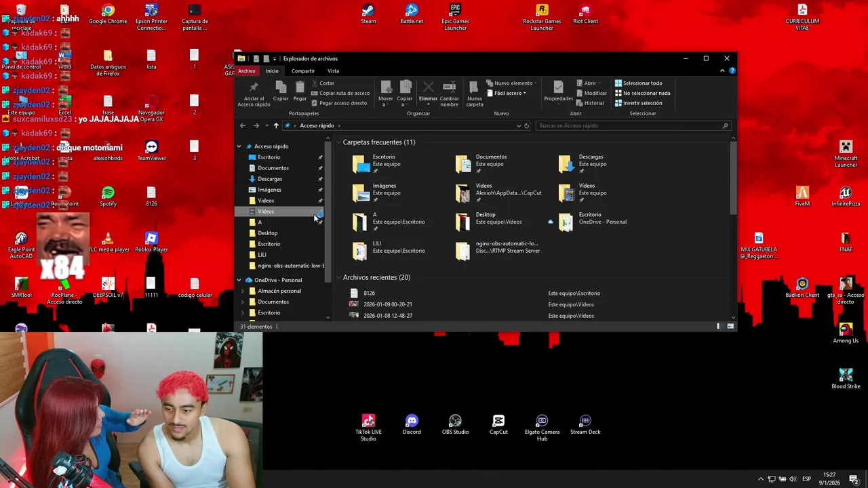Select Imágenes in navigation pane
The height and width of the screenshot is (488, 868).
click(269, 190)
